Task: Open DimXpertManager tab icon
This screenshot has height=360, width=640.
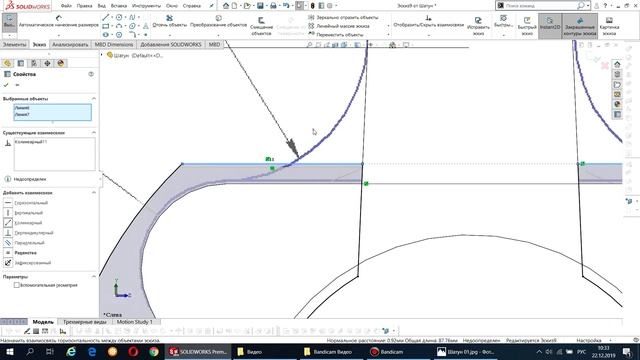Action: (x=47, y=63)
